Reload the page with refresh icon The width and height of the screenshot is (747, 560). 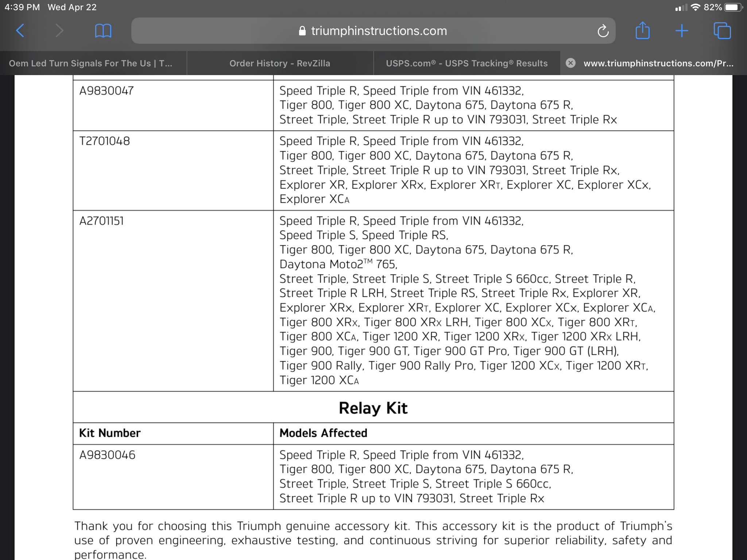(x=603, y=31)
